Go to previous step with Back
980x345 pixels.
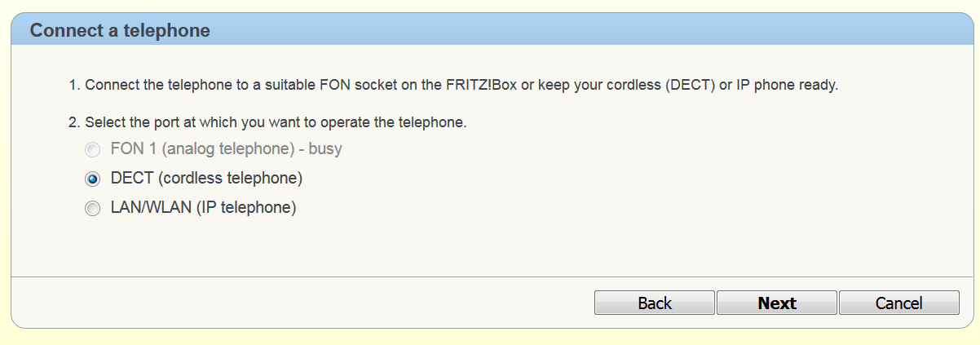[x=654, y=303]
